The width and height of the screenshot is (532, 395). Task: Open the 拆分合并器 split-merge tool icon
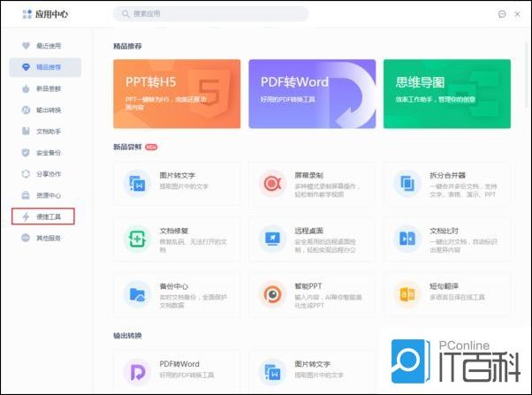click(407, 184)
